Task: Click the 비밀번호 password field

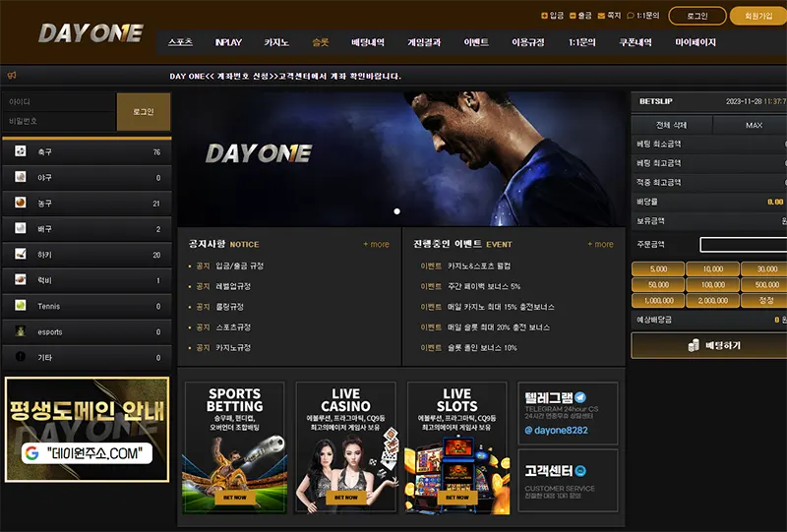Action: pyautogui.click(x=59, y=121)
